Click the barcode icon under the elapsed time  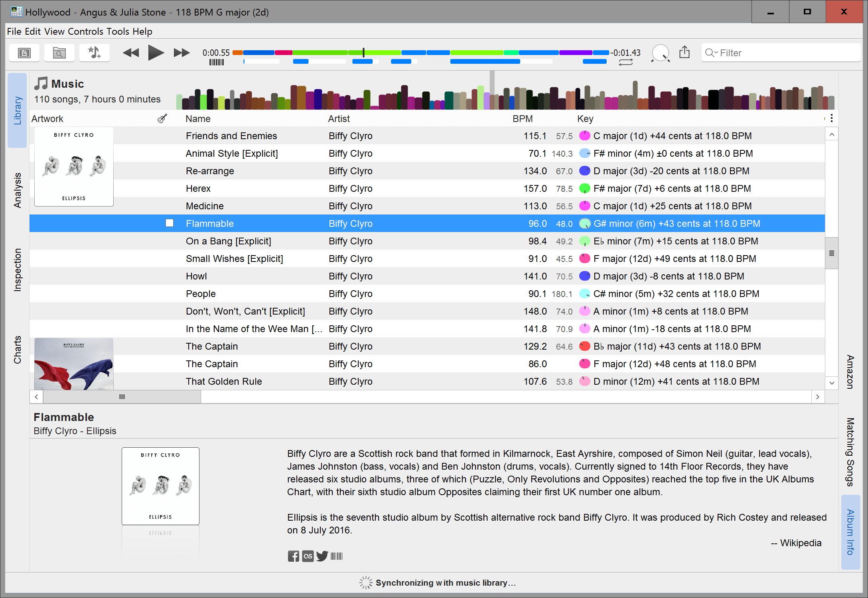click(217, 62)
